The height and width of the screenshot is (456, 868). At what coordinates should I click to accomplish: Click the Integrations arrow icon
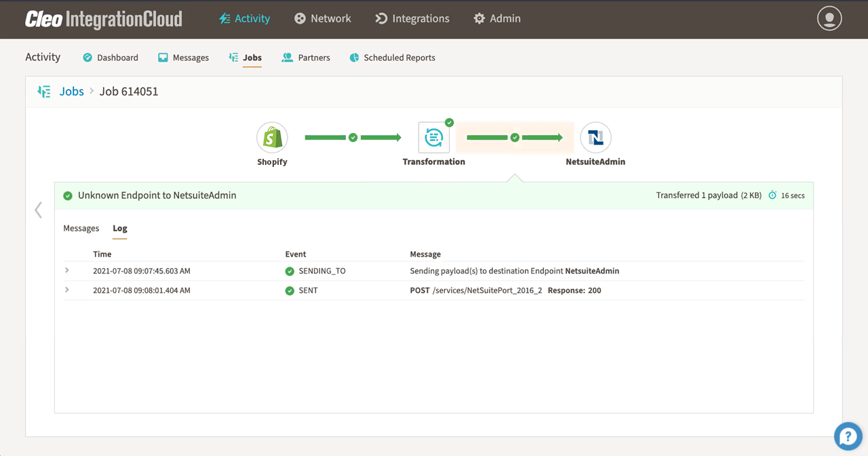381,19
